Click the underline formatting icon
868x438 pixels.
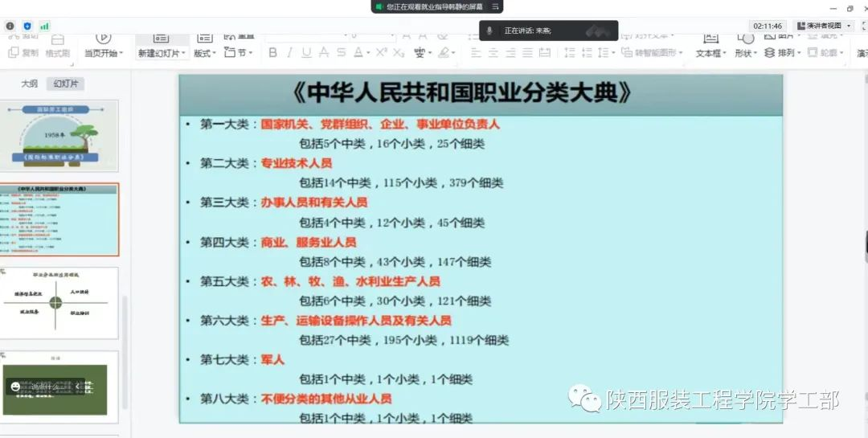point(306,53)
